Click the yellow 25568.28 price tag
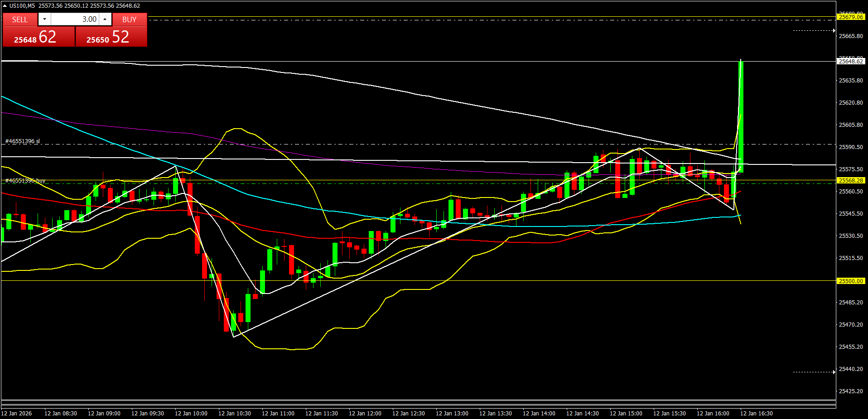Image resolution: width=868 pixels, height=419 pixels. point(850,180)
